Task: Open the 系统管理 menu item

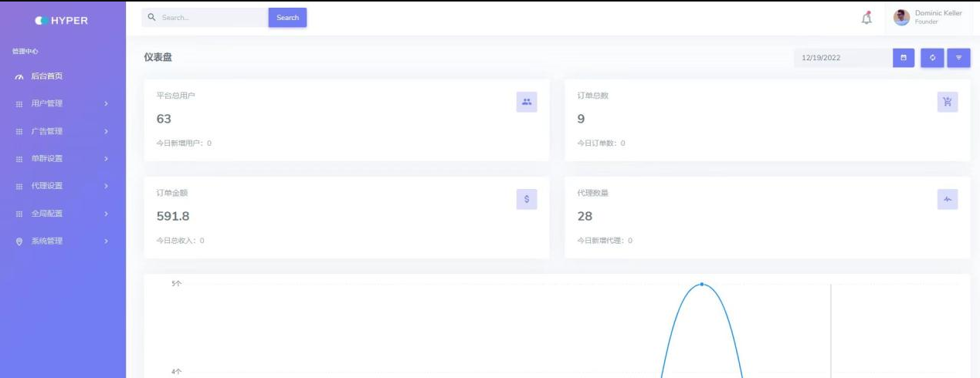Action: (x=63, y=241)
